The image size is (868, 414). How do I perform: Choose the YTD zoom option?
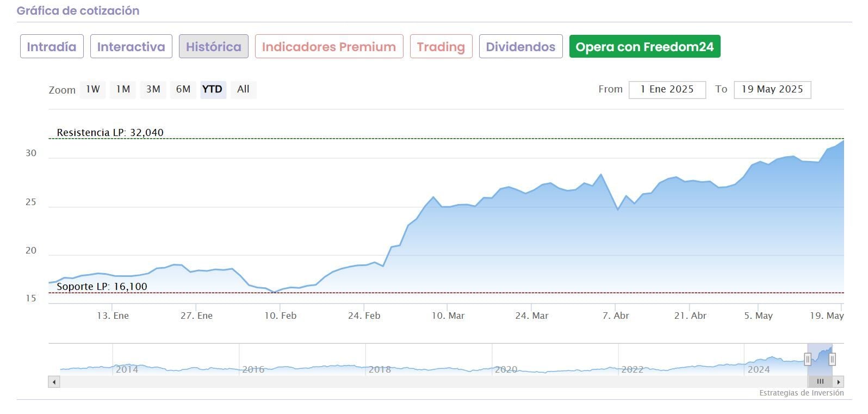click(x=212, y=89)
